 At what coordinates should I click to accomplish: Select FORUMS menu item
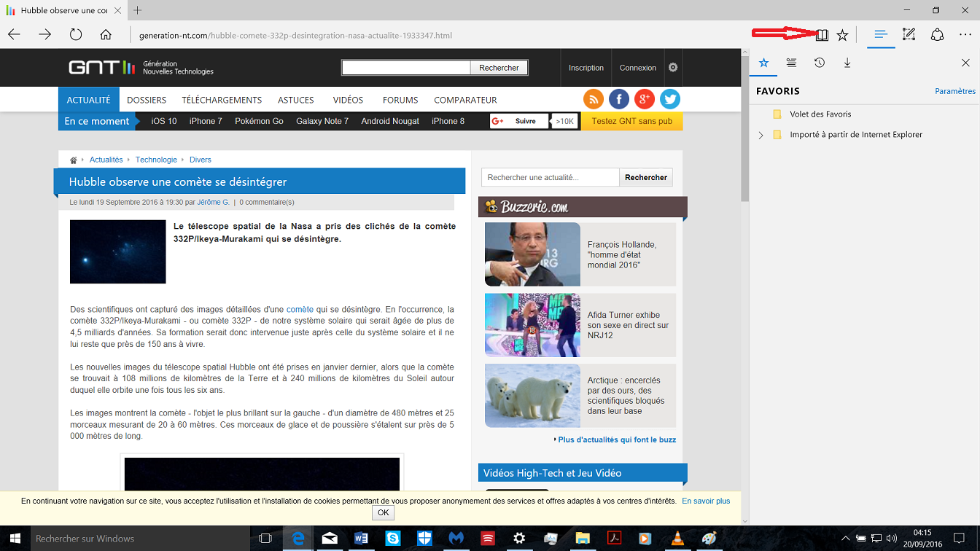(400, 100)
